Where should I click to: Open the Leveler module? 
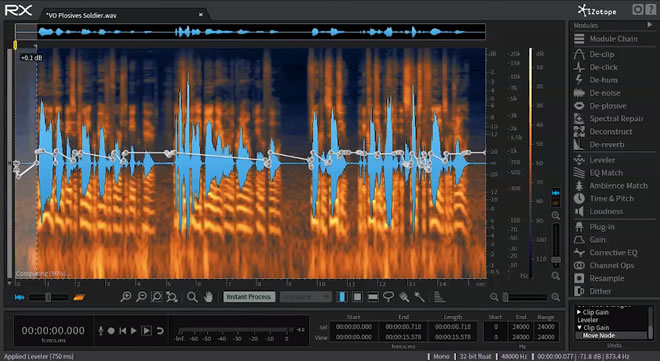tap(594, 160)
